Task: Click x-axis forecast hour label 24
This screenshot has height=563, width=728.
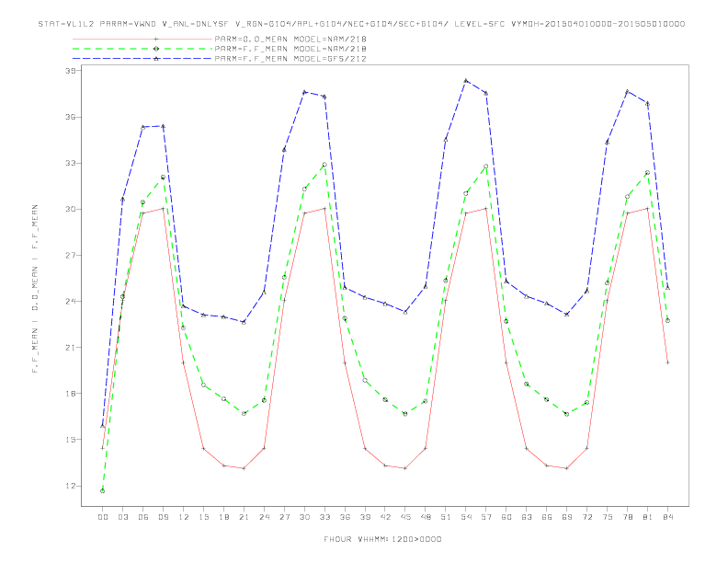Action: [x=264, y=517]
